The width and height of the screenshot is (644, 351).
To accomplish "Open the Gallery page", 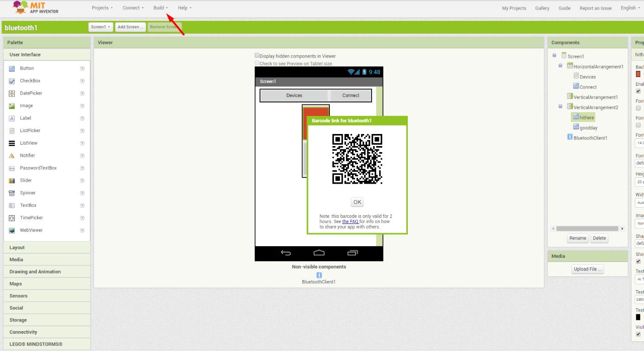I will click(x=542, y=8).
